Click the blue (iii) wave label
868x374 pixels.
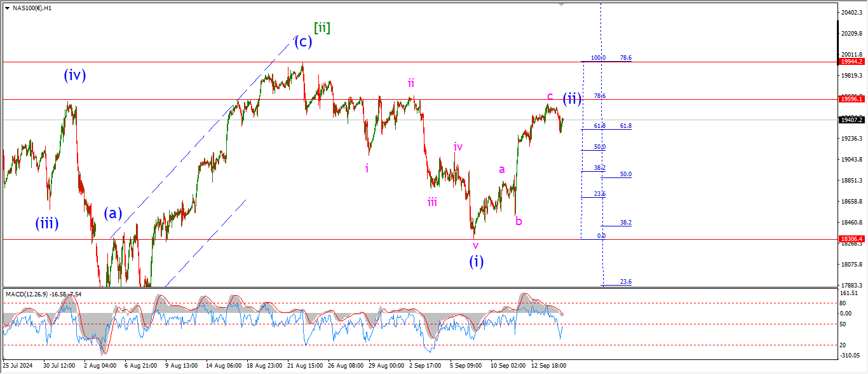tap(47, 223)
